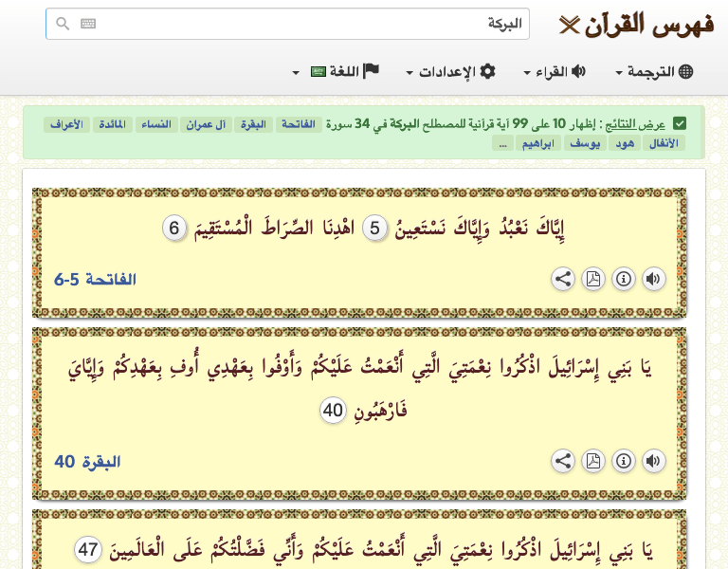The width and height of the screenshot is (728, 569).
Task: Click info icon on Al-Baqarah 40 card
Action: coord(624,461)
